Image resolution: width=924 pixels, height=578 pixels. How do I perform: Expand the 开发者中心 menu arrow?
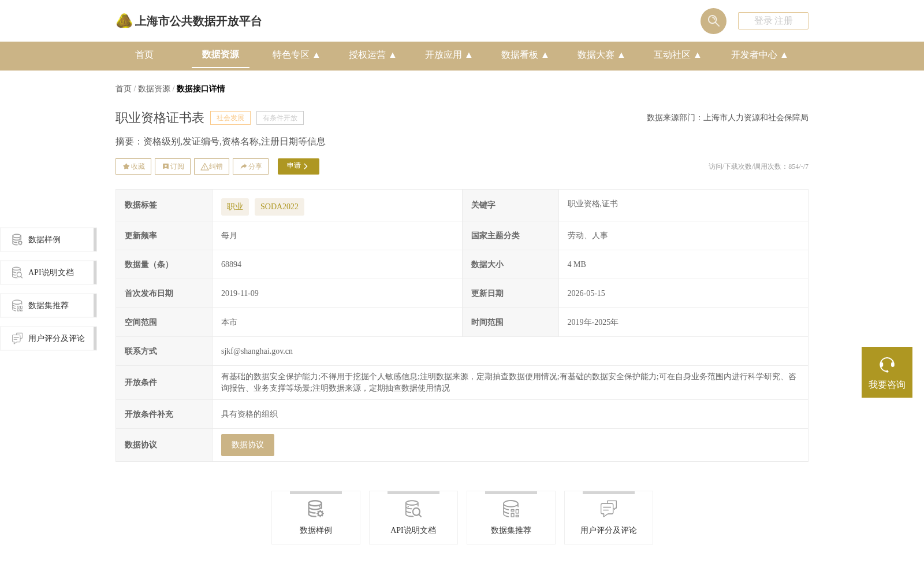point(784,55)
